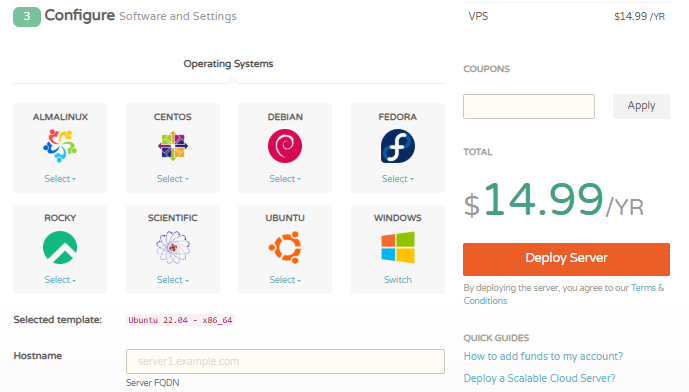Click the 'Server FQDN' hint text
The image size is (689, 392).
[x=152, y=383]
